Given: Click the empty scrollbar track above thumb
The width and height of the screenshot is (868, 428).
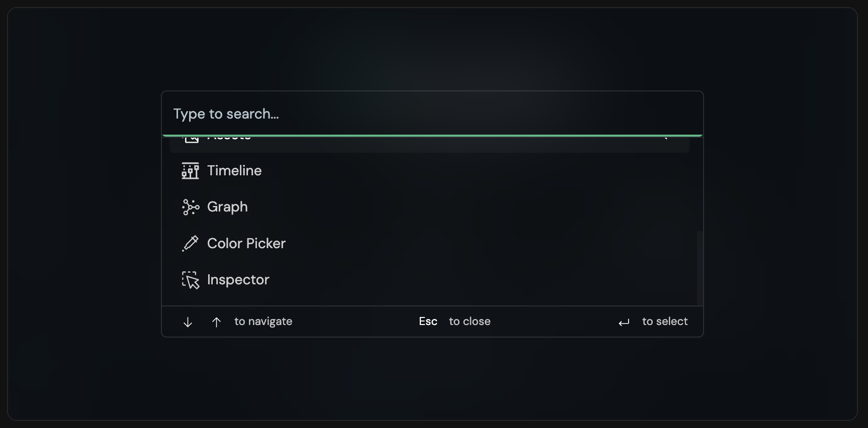Looking at the screenshot, I should pos(700,184).
